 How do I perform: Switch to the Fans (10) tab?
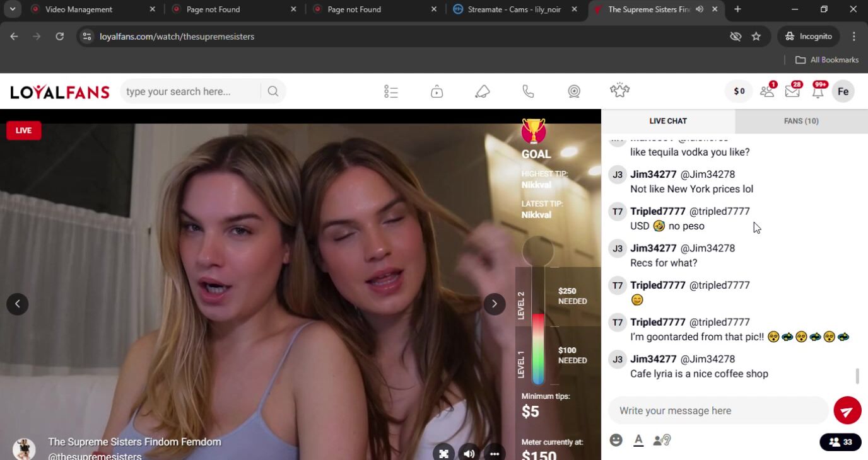pyautogui.click(x=801, y=121)
